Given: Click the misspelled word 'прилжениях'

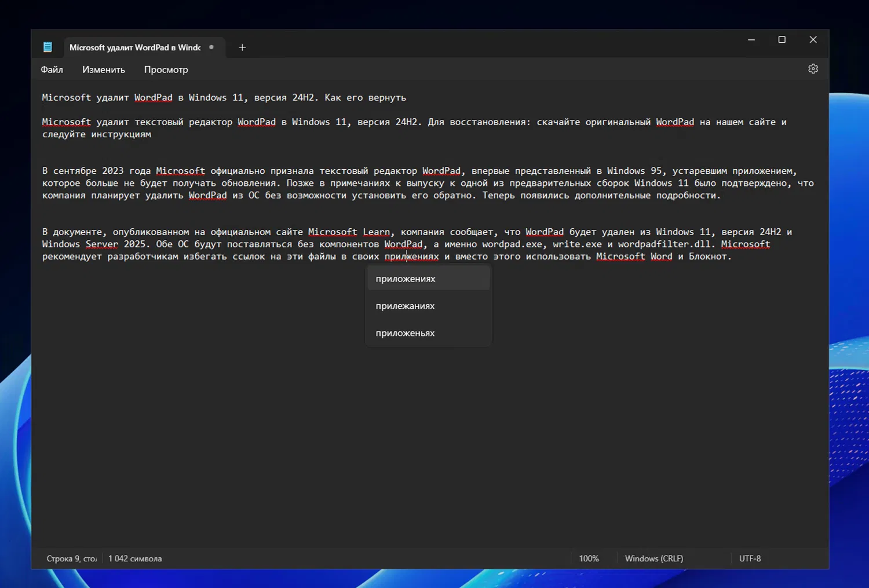Looking at the screenshot, I should [412, 257].
